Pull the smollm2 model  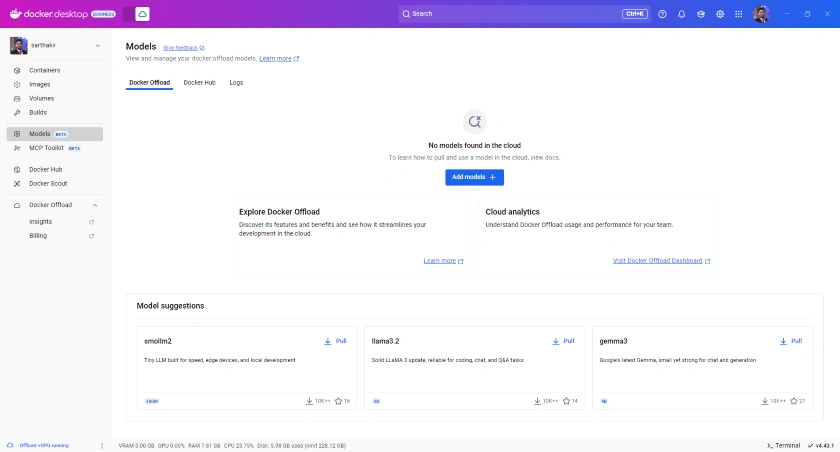[335, 341]
